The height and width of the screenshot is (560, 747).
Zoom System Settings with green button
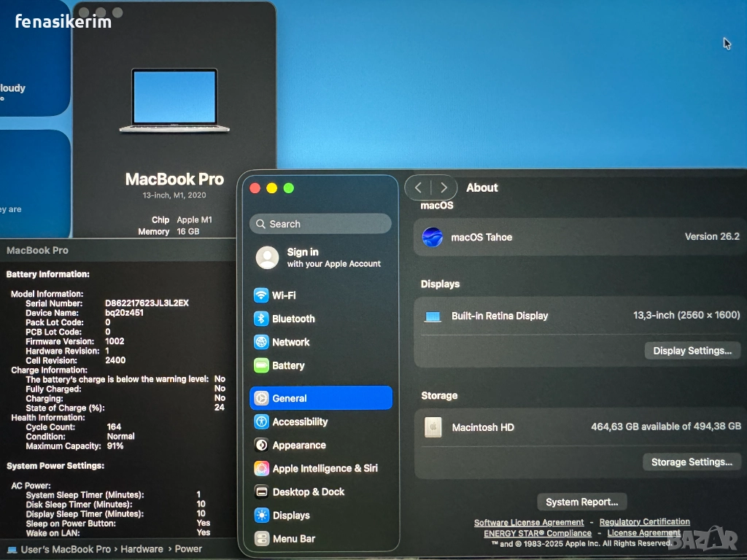pos(289,188)
